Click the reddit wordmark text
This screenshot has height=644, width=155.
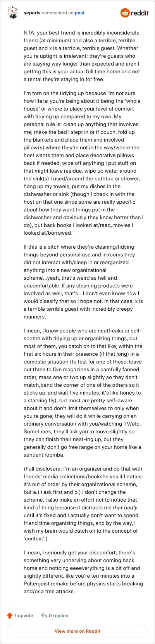coord(140,13)
